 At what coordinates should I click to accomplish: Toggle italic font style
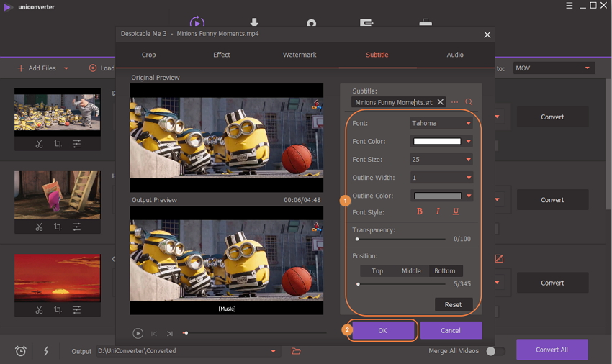[x=438, y=211]
